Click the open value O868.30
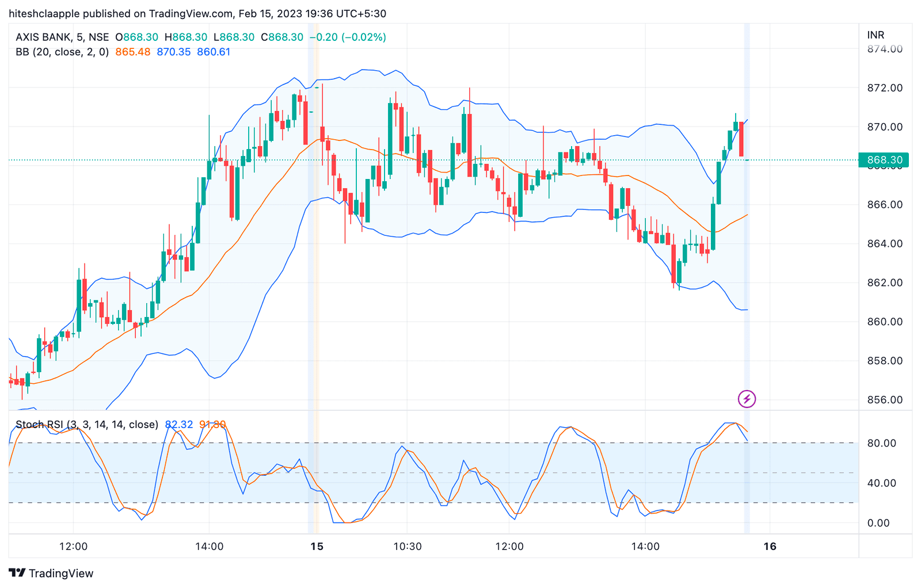Viewport: 921px width, 588px height. coord(136,37)
